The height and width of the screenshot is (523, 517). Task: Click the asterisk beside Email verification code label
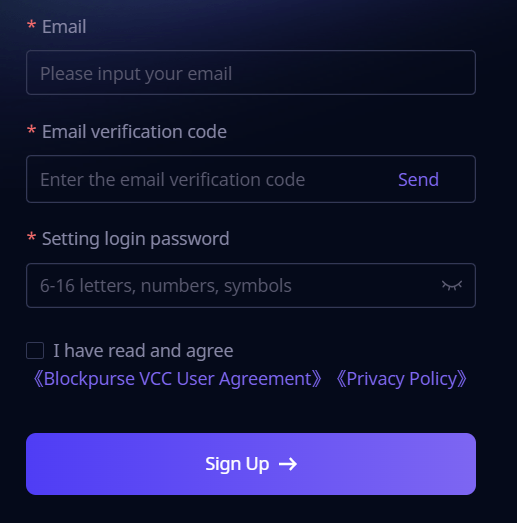coord(31,130)
